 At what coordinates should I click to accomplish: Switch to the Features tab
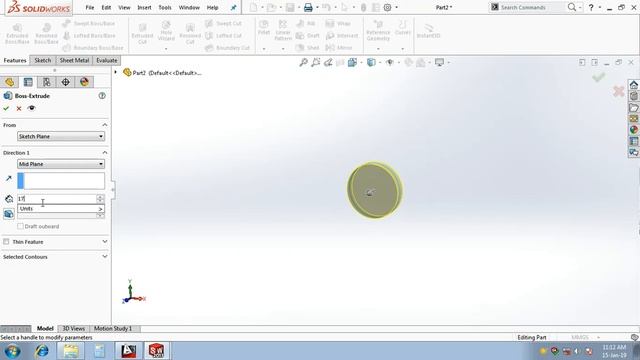click(x=15, y=60)
